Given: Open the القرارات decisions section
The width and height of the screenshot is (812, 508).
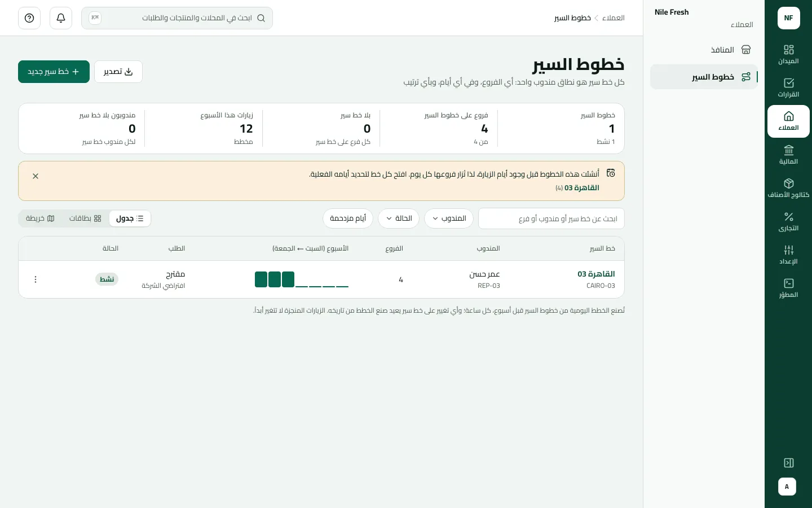Looking at the screenshot, I should [x=788, y=88].
